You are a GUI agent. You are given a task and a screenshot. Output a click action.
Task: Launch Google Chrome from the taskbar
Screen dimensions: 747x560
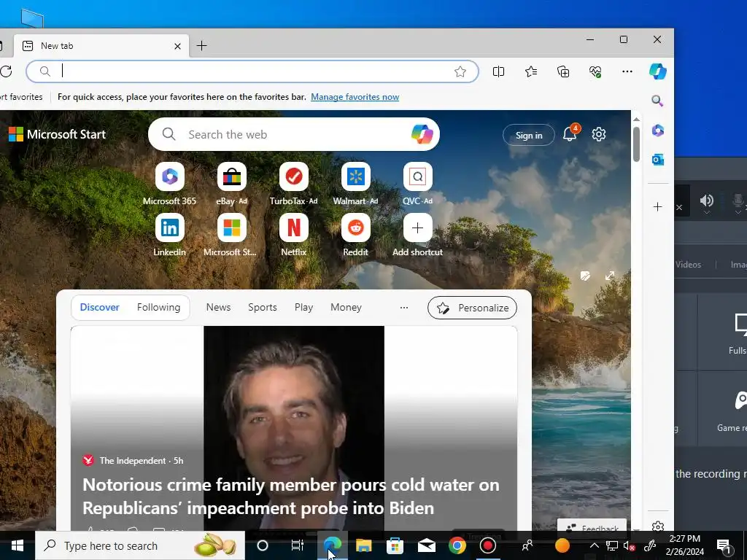457,545
